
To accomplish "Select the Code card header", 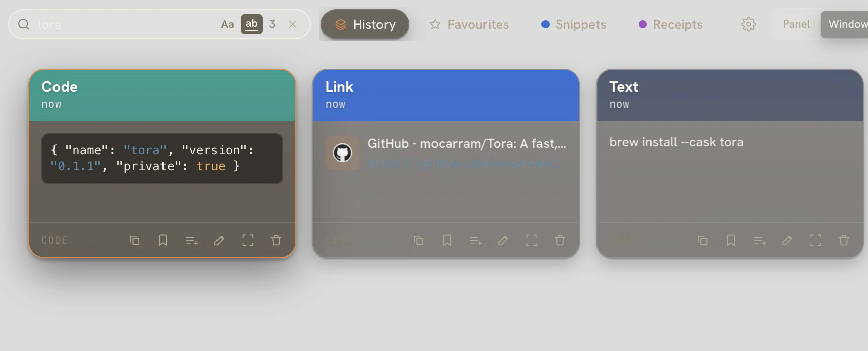I will pyautogui.click(x=162, y=95).
